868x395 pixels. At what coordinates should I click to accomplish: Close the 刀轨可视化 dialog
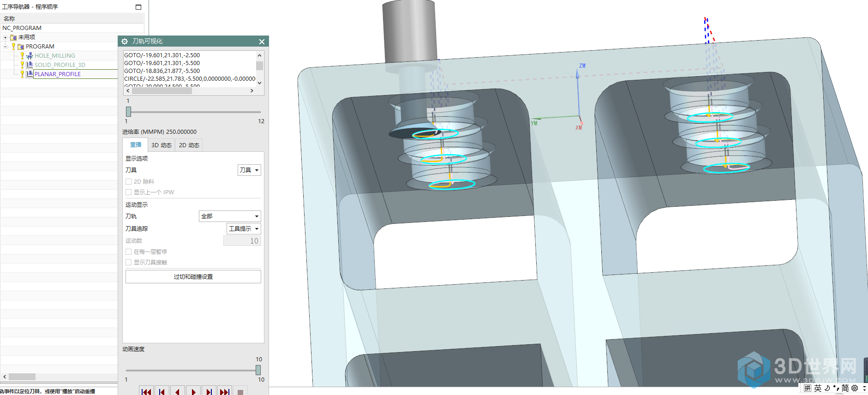tap(262, 42)
